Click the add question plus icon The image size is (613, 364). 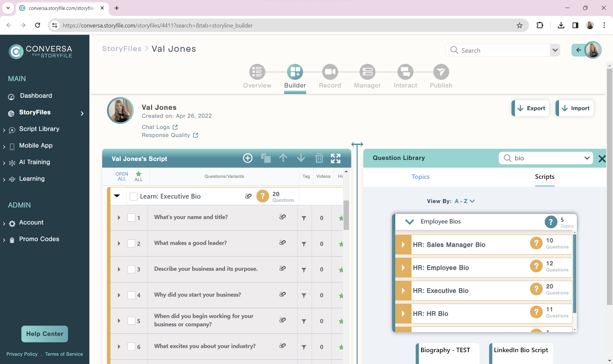pyautogui.click(x=248, y=158)
